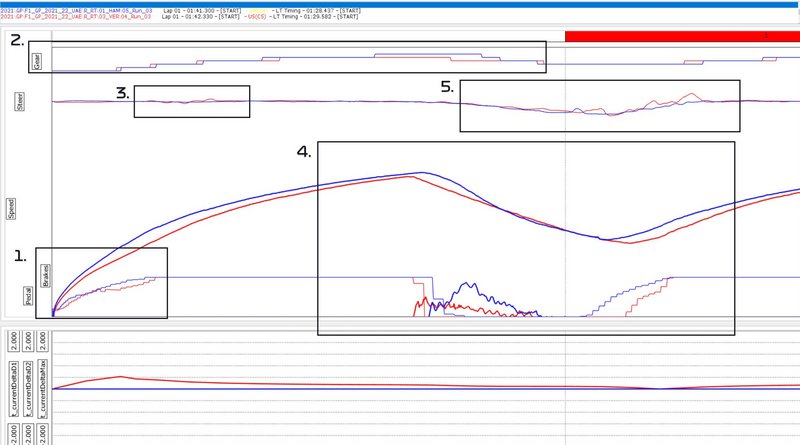This screenshot has height=445, width=800.
Task: Click the Speed channel axis label
Action: tap(12, 208)
